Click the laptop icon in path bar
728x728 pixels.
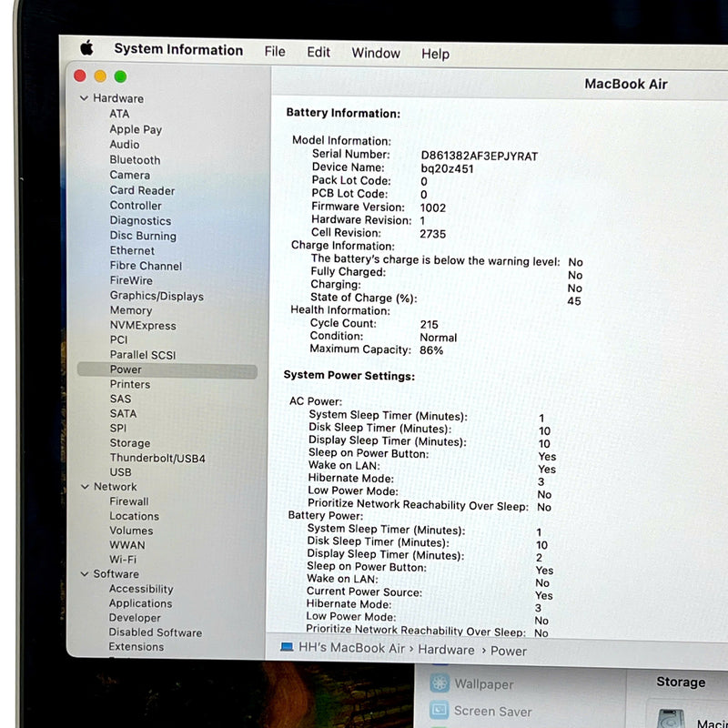287,648
